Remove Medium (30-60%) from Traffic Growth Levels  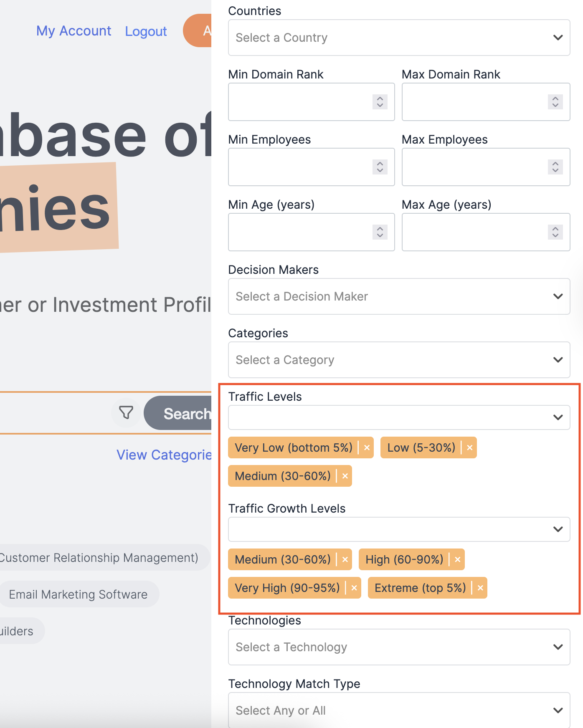coord(345,559)
